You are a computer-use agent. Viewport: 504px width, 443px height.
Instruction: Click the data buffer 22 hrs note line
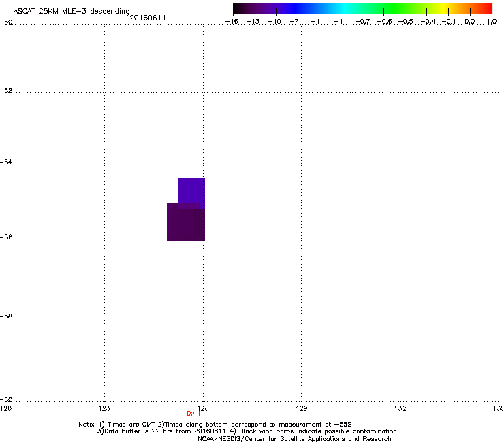(x=247, y=431)
